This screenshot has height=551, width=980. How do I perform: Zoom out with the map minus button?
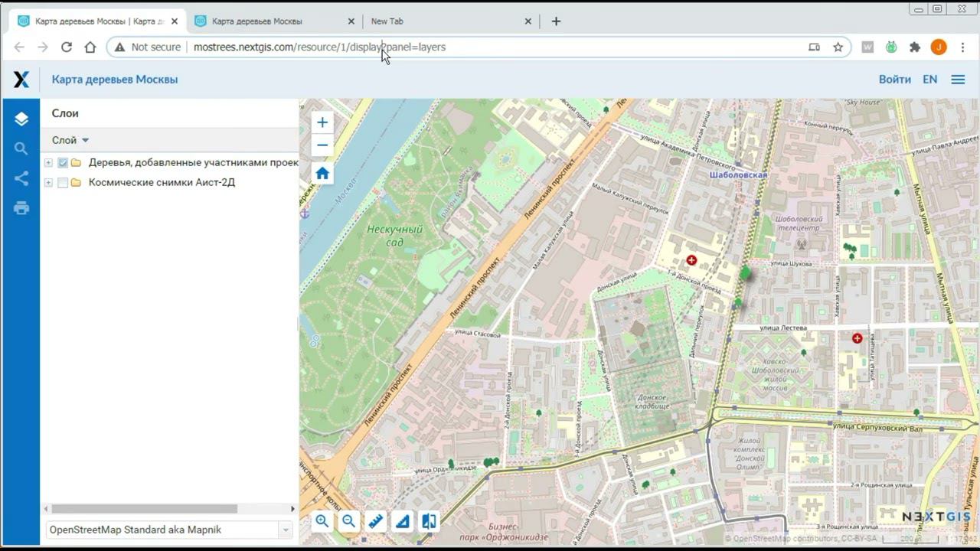(x=322, y=145)
